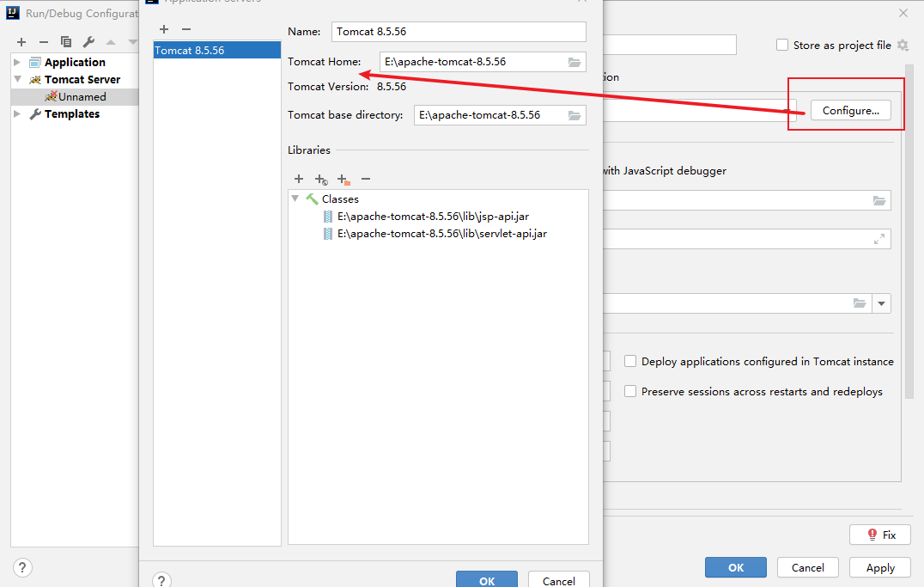Expand the Templates tree node
This screenshot has height=587, width=924.
click(x=17, y=113)
